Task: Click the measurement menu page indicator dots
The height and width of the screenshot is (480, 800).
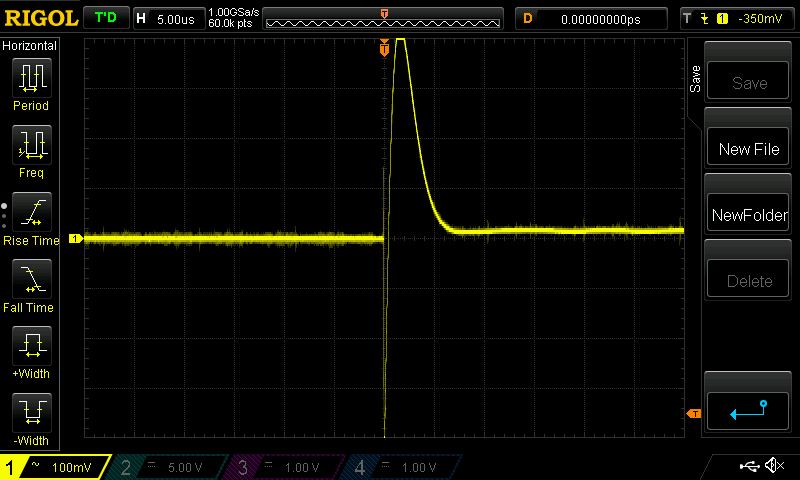Action: click(x=4, y=216)
